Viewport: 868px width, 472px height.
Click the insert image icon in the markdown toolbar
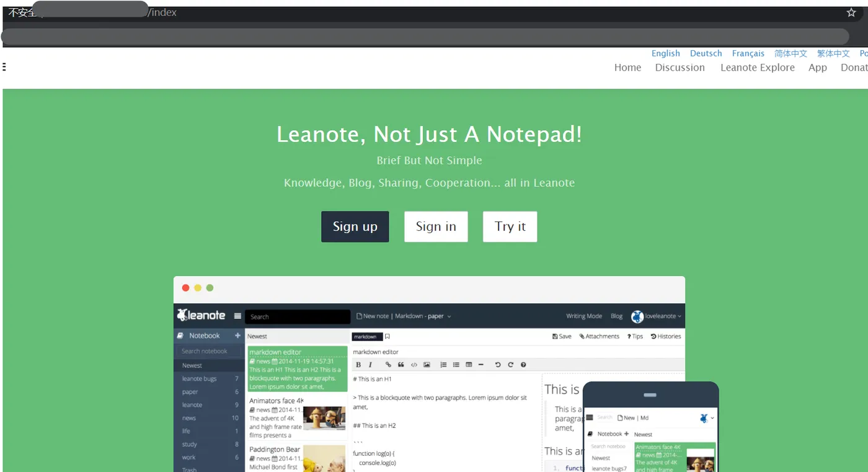[x=427, y=365]
